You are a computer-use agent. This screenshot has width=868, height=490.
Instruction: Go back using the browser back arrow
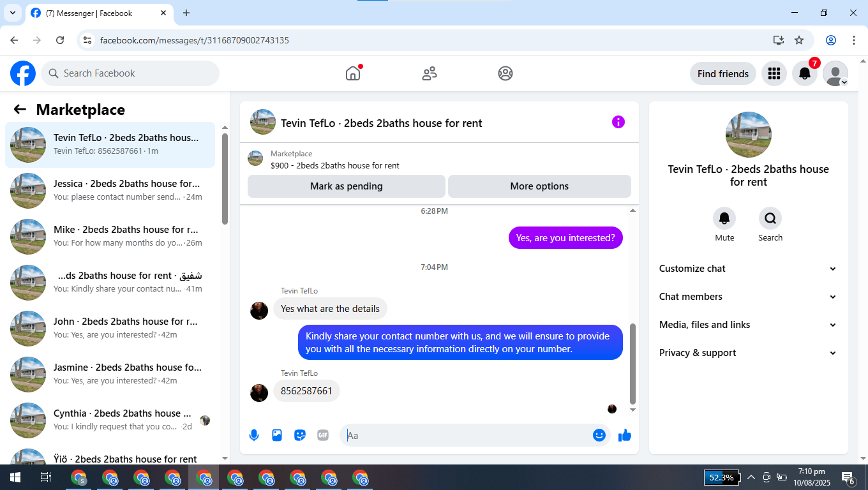click(x=14, y=40)
